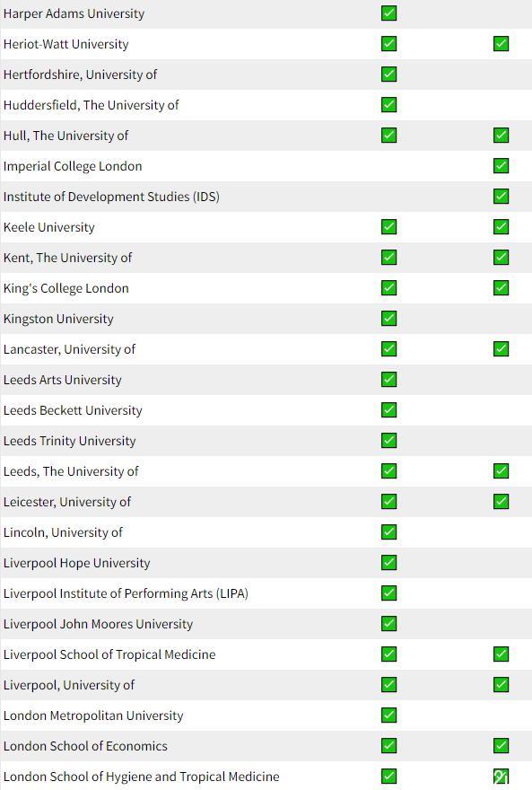The image size is (532, 790).
Task: Click King's College London first-column checkmark
Action: (x=388, y=288)
